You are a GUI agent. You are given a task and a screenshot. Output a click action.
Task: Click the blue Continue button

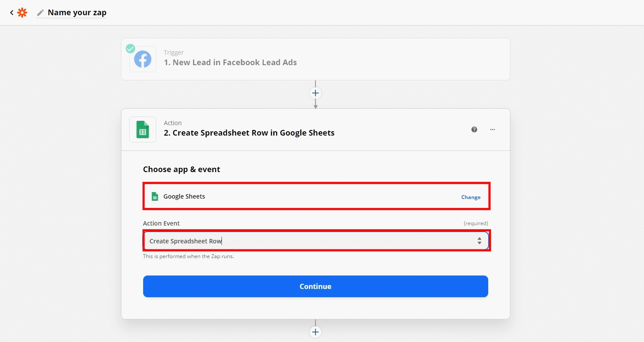315,286
